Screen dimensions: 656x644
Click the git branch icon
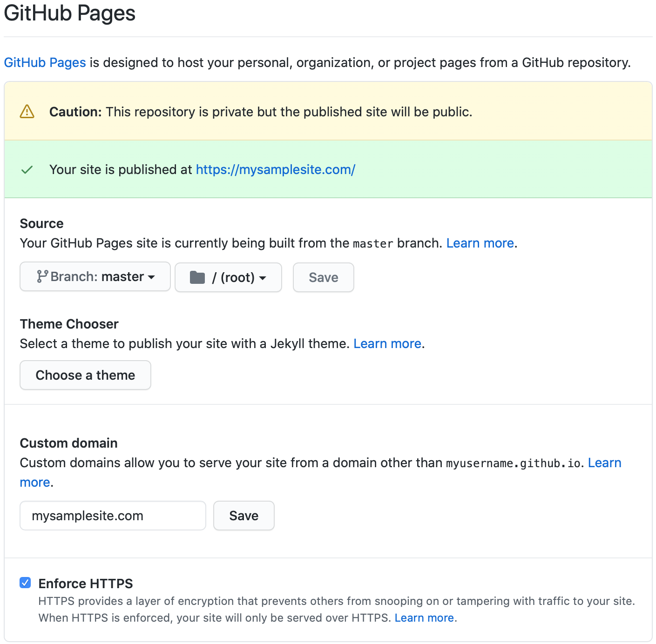(42, 277)
